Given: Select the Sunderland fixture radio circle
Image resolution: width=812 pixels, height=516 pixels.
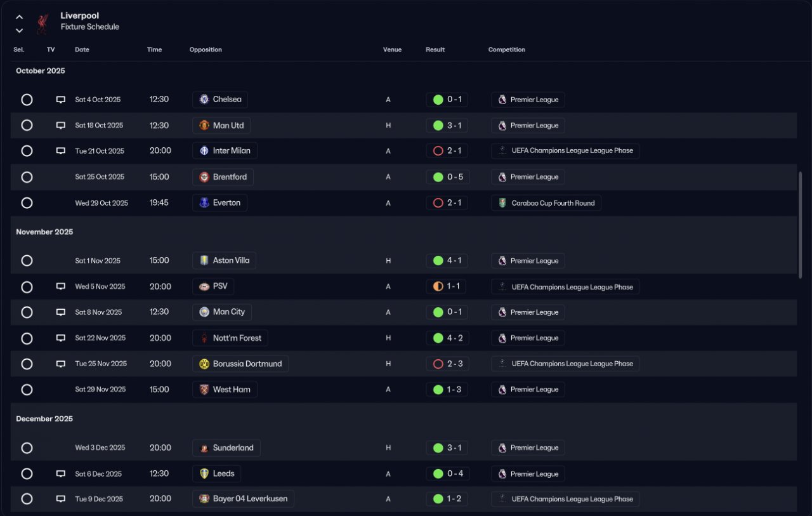Looking at the screenshot, I should pos(27,448).
